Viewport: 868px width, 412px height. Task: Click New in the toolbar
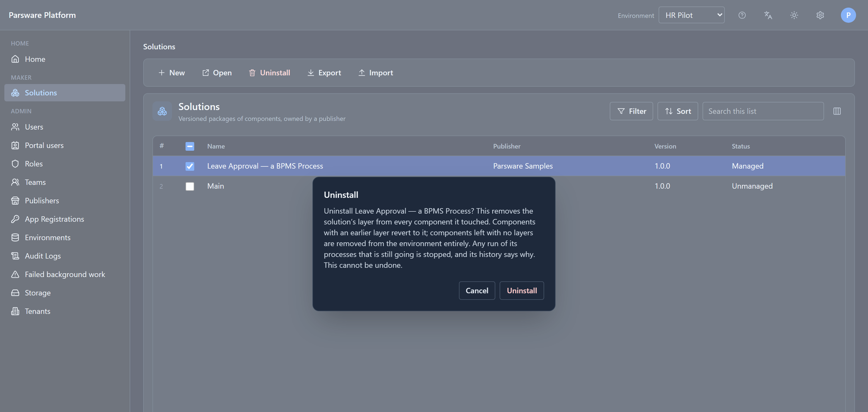click(171, 73)
